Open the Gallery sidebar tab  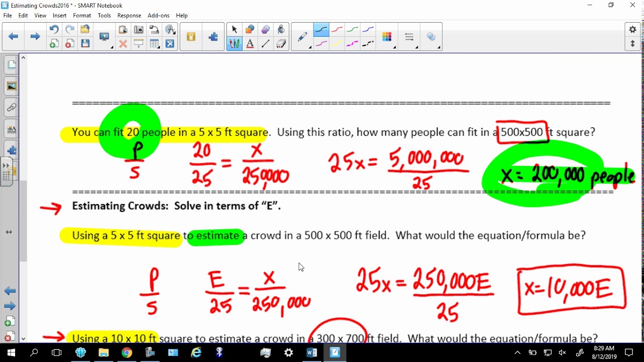click(12, 86)
